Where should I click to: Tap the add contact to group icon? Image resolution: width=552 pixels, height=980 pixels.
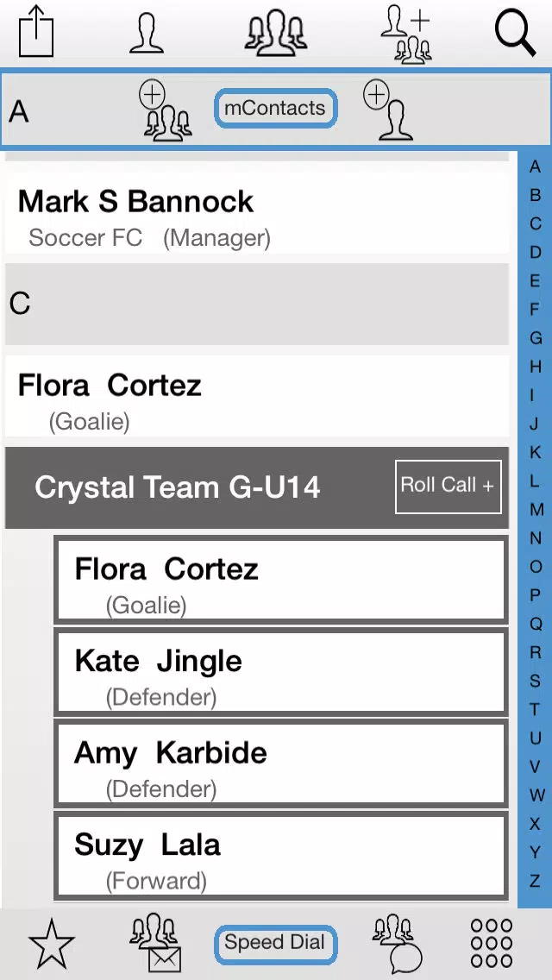click(407, 33)
